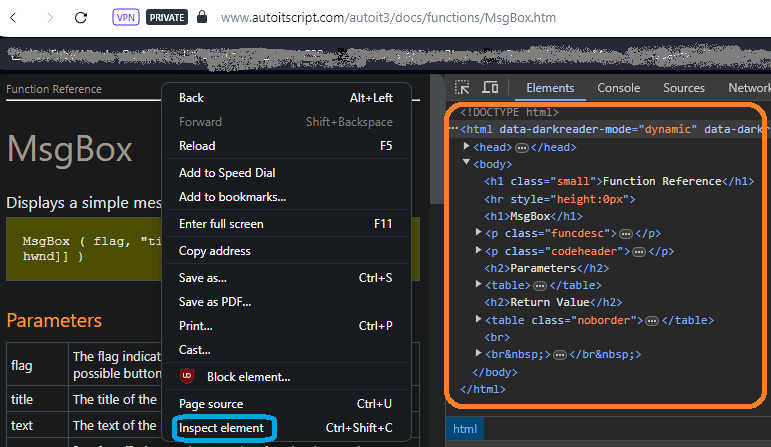
Task: Expand the p codeheader node
Action: tap(478, 250)
